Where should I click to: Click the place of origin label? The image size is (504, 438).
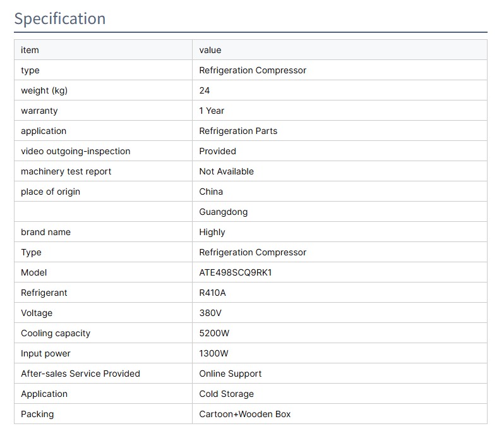(51, 192)
